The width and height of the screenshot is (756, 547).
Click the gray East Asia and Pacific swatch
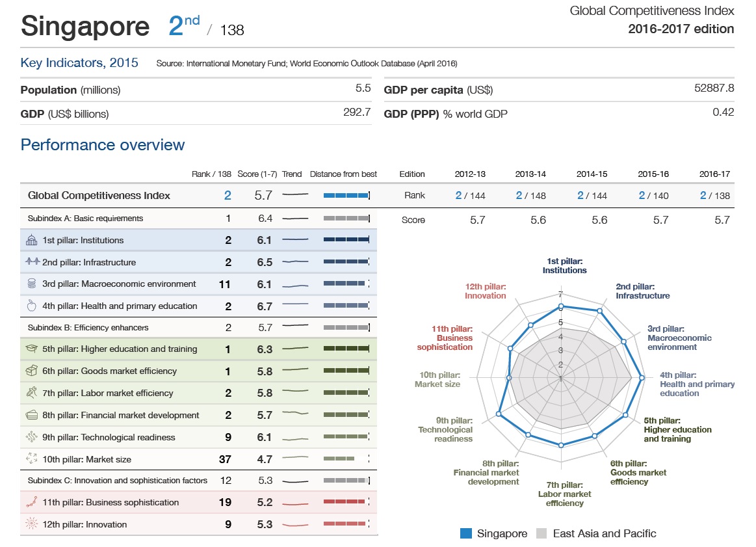[541, 533]
